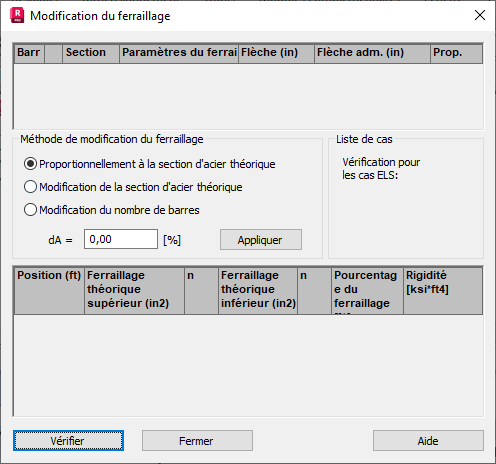The height and width of the screenshot is (464, 496).
Task: Close the Modification du ferraillage dialog
Action: pyautogui.click(x=480, y=15)
